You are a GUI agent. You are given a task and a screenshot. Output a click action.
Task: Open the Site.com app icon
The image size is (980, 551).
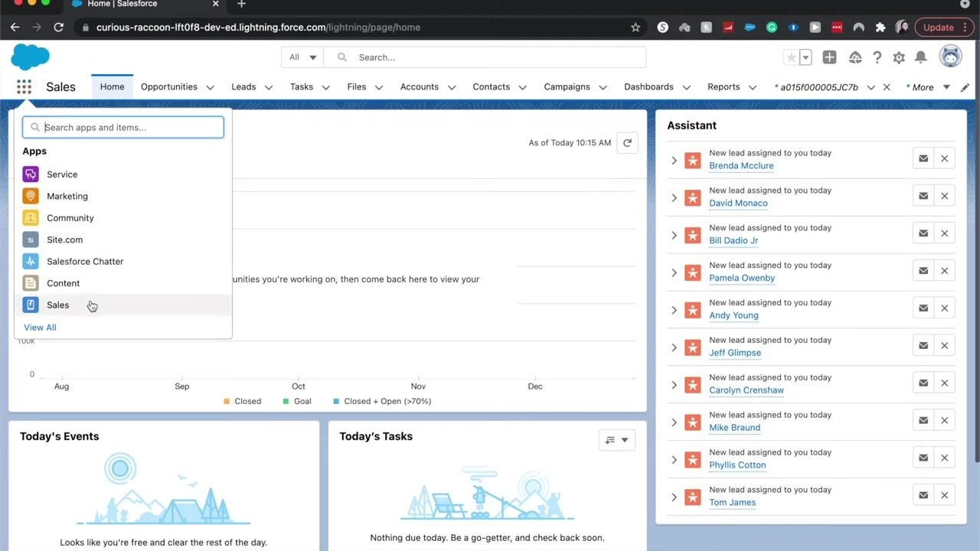coord(31,240)
